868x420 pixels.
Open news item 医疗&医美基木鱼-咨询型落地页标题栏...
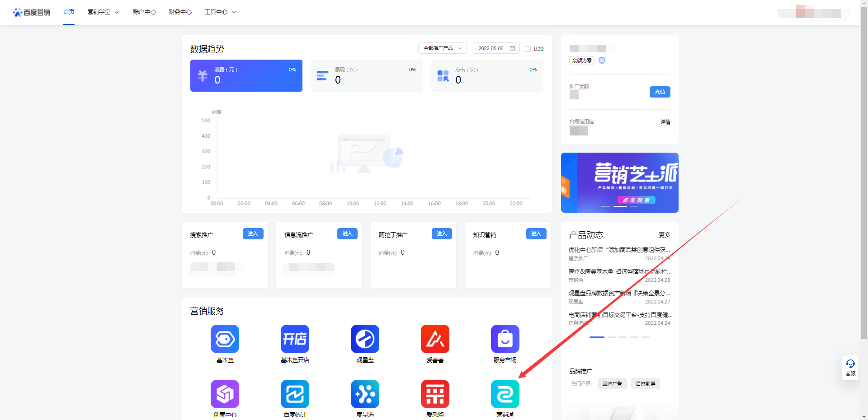point(620,271)
